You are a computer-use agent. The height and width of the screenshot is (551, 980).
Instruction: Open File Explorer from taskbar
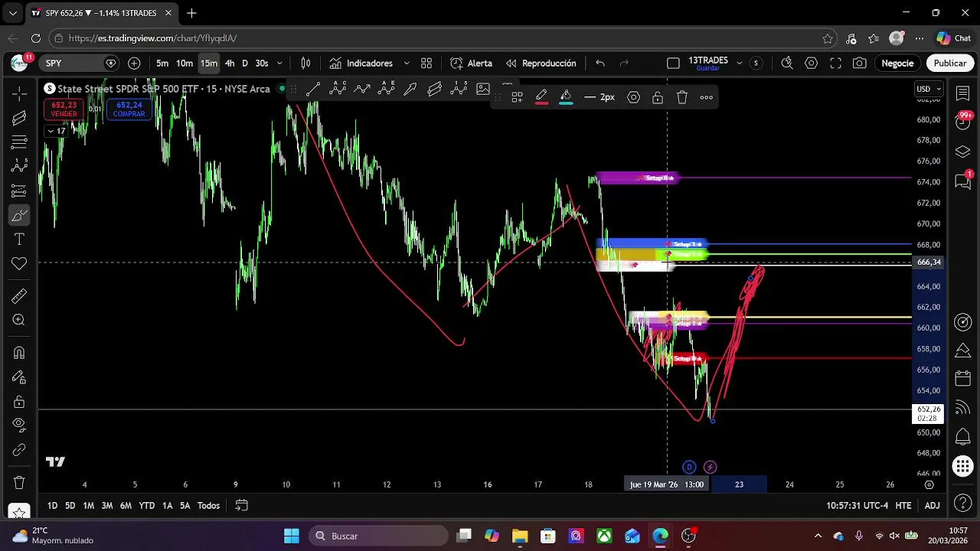pos(520,536)
